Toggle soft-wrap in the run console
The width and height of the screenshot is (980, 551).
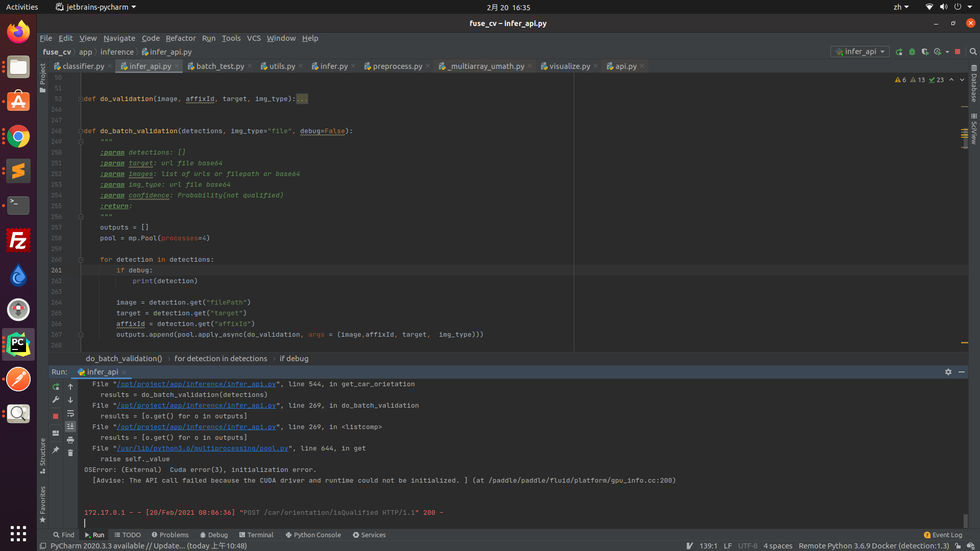pyautogui.click(x=70, y=414)
